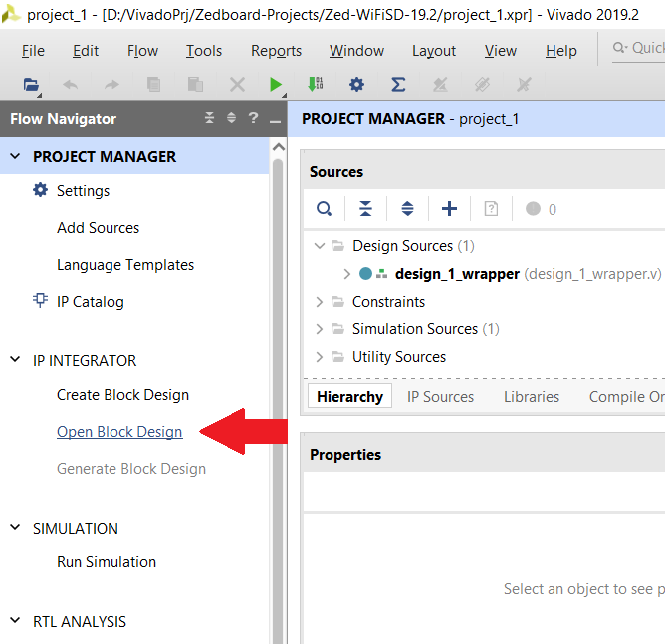The width and height of the screenshot is (665, 644).
Task: Collapse the PROJECT MANAGER section
Action: click(15, 156)
